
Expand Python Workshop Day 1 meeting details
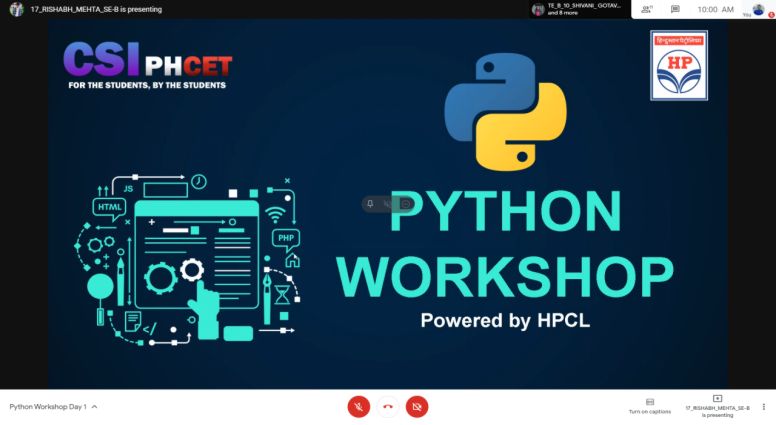[53, 407]
